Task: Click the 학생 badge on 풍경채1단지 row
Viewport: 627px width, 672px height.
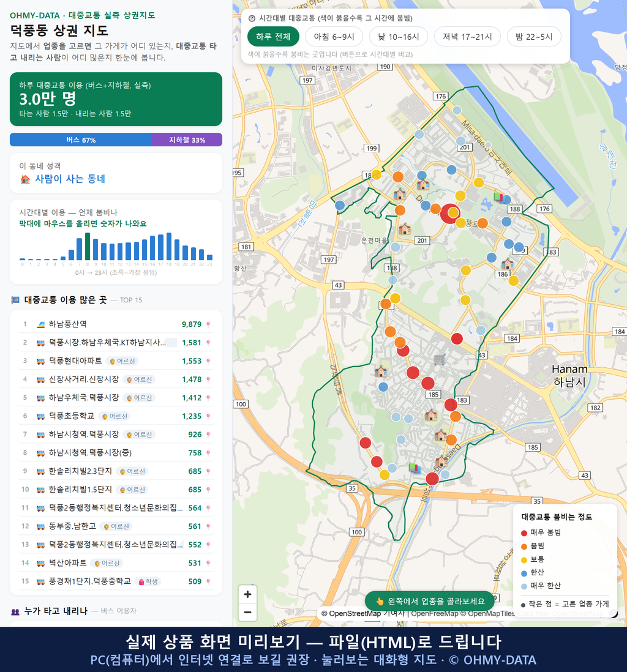Action: tap(148, 581)
